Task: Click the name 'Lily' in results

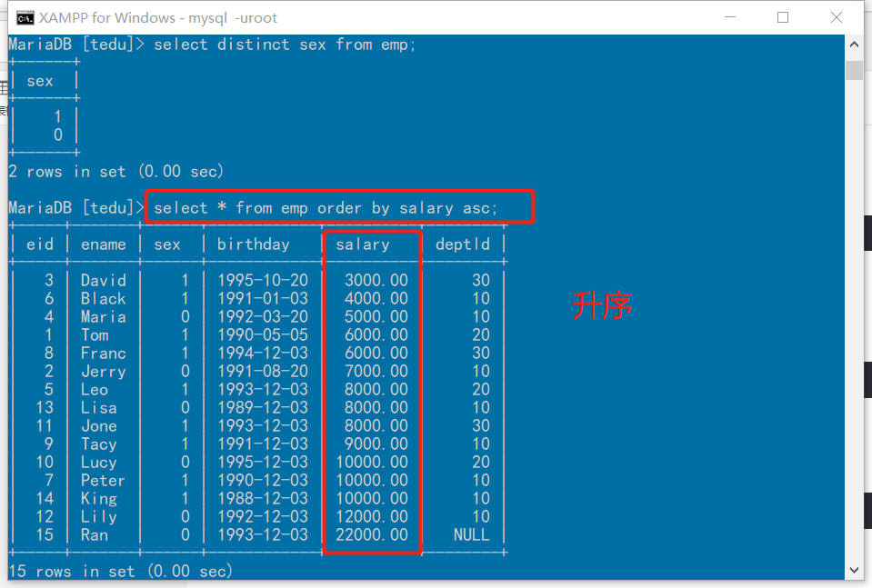Action: click(99, 517)
